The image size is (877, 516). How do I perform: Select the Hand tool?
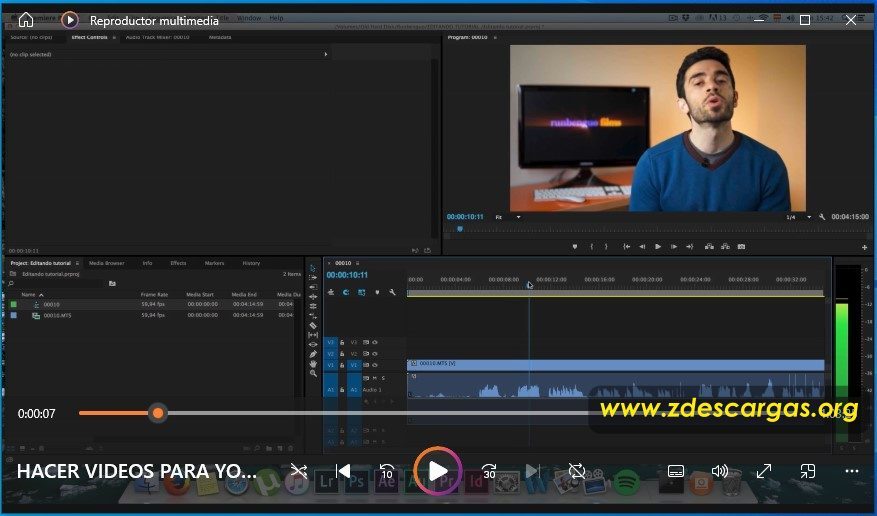pos(313,363)
